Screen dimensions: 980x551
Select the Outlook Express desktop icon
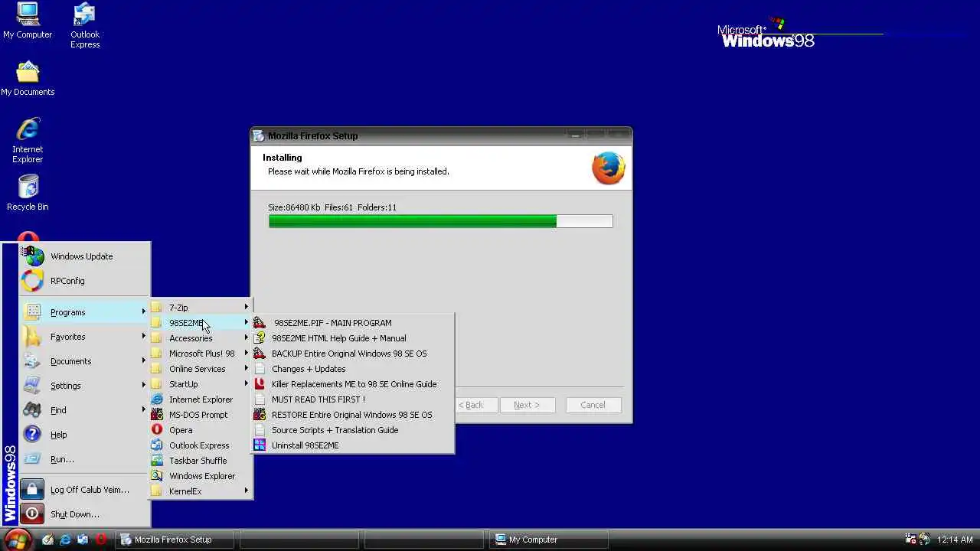coord(85,25)
